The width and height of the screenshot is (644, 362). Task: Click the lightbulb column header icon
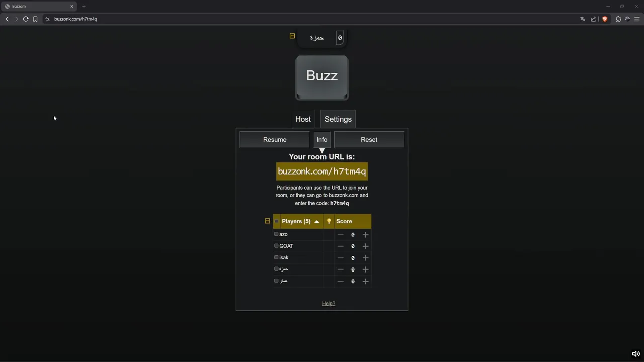[329, 221]
